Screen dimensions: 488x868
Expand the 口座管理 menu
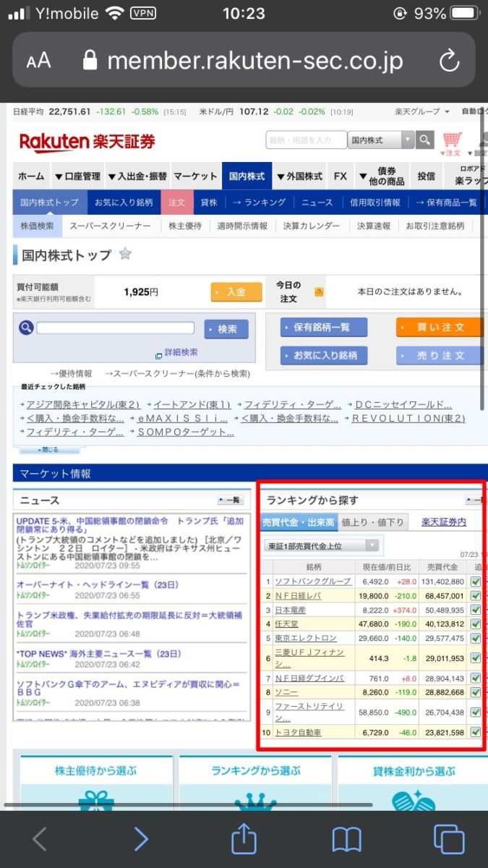pos(77,176)
